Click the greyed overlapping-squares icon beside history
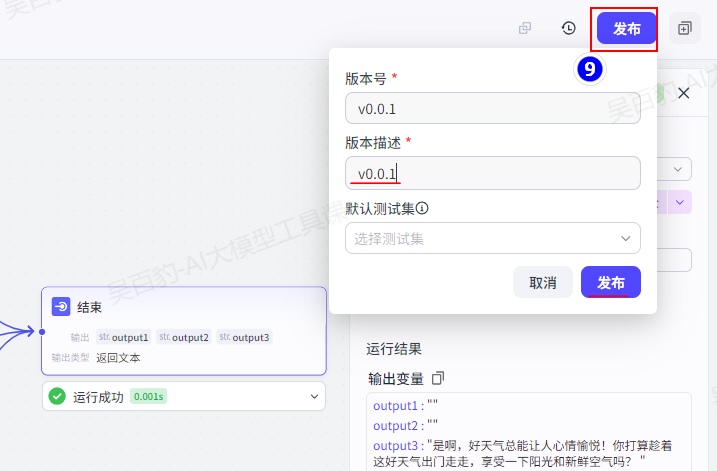The image size is (717, 471). click(525, 29)
